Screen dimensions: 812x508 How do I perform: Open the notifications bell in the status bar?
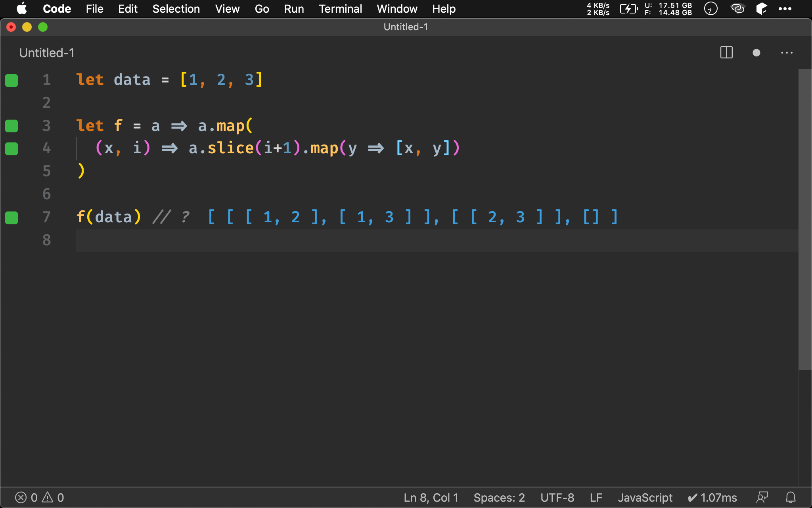coord(791,497)
